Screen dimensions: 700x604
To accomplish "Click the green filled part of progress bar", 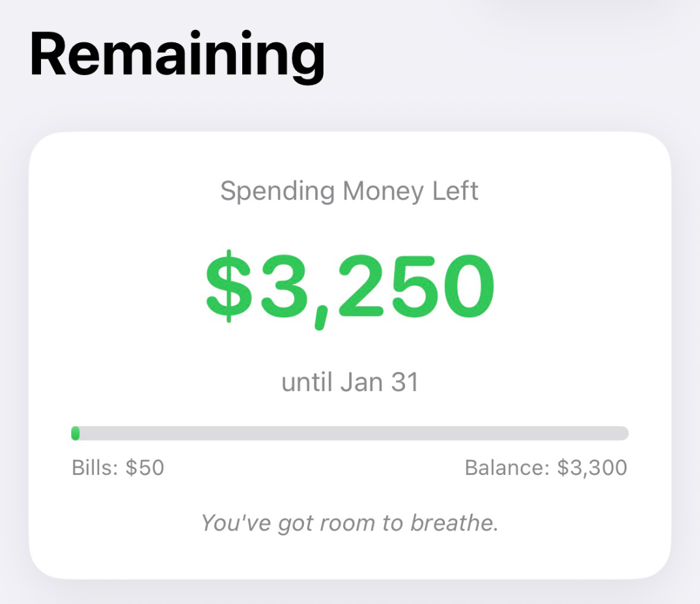I will (76, 433).
